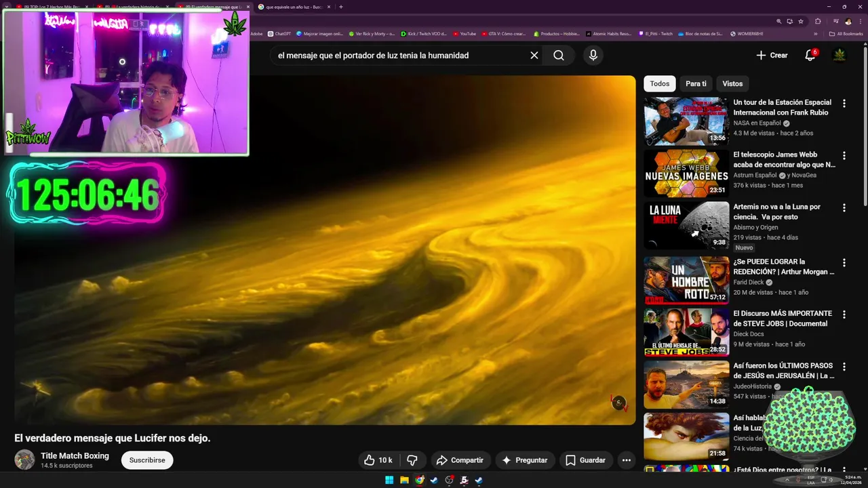
Task: Open the Estación Espacial tour thumbnail
Action: tap(686, 121)
